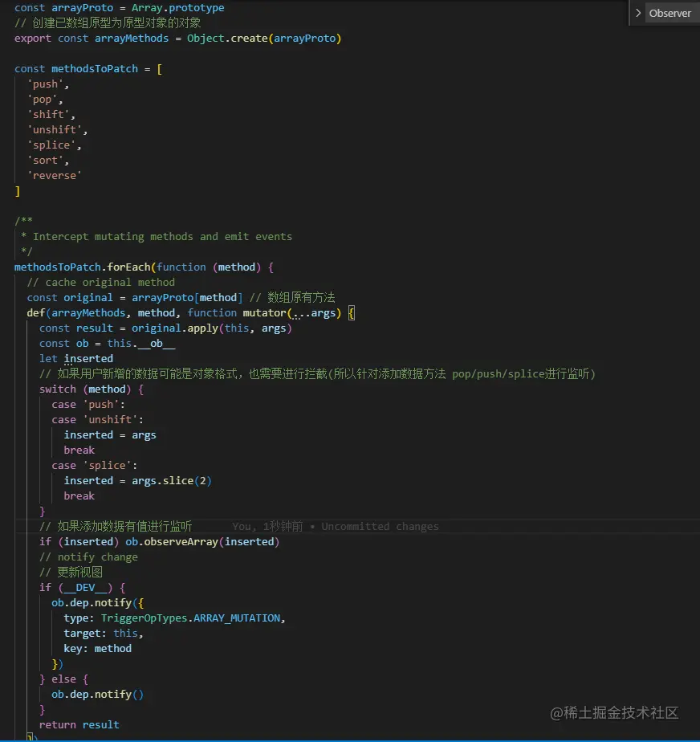Click 'forEach' on the methodsToPatch call
Screen dimensions: 700x742
(x=128, y=267)
